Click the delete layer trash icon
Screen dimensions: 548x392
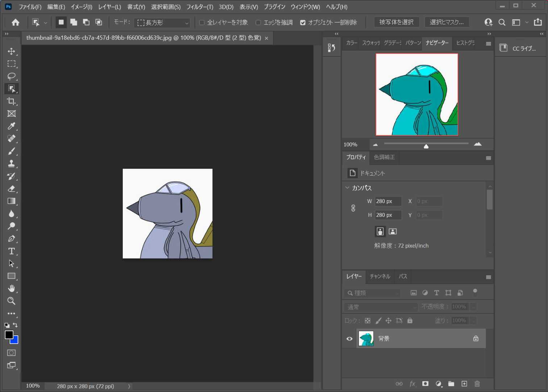[477, 384]
